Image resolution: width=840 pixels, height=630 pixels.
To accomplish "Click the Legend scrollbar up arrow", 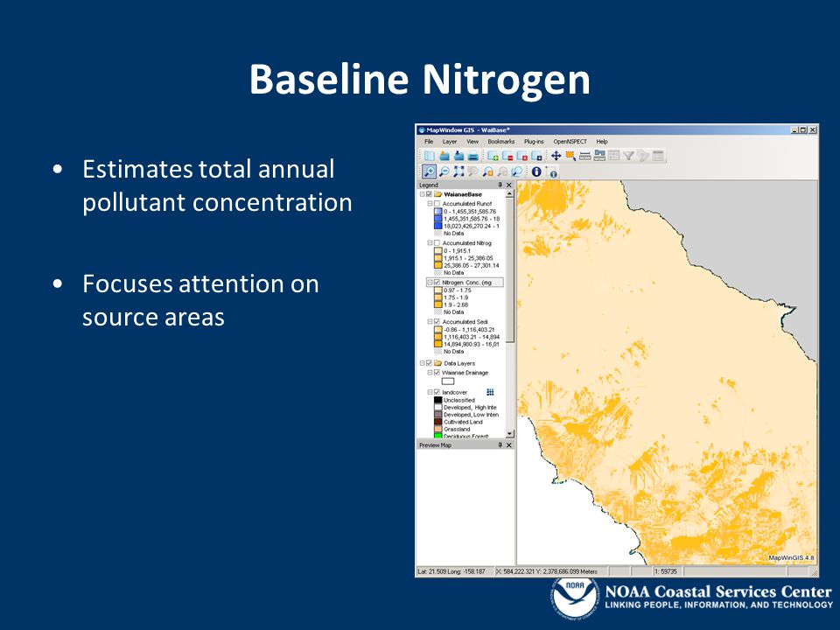I will pyautogui.click(x=509, y=194).
